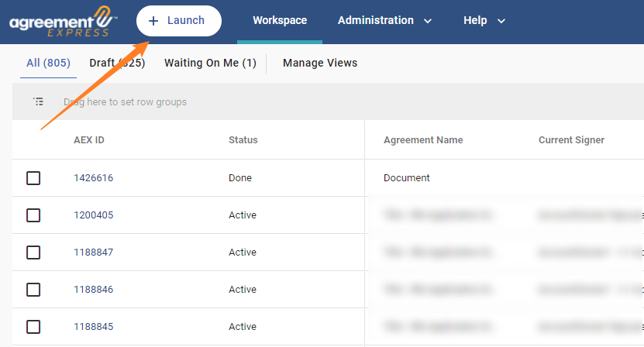Click the Agreement Name column header

[423, 140]
